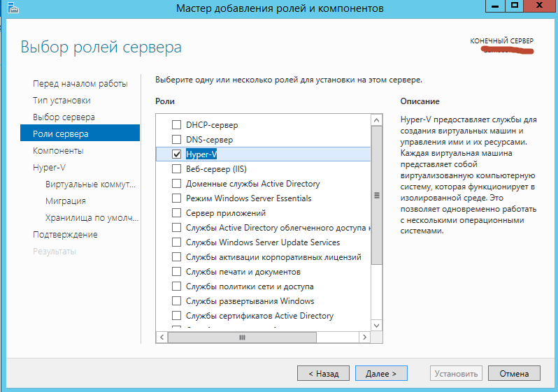The width and height of the screenshot is (558, 392).
Task: Maximize the wizard window
Action: (515, 6)
